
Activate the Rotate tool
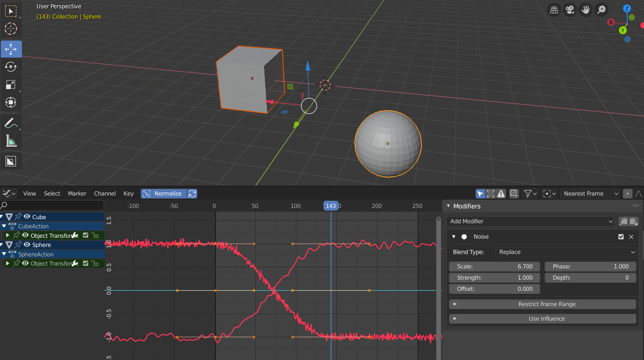point(11,67)
